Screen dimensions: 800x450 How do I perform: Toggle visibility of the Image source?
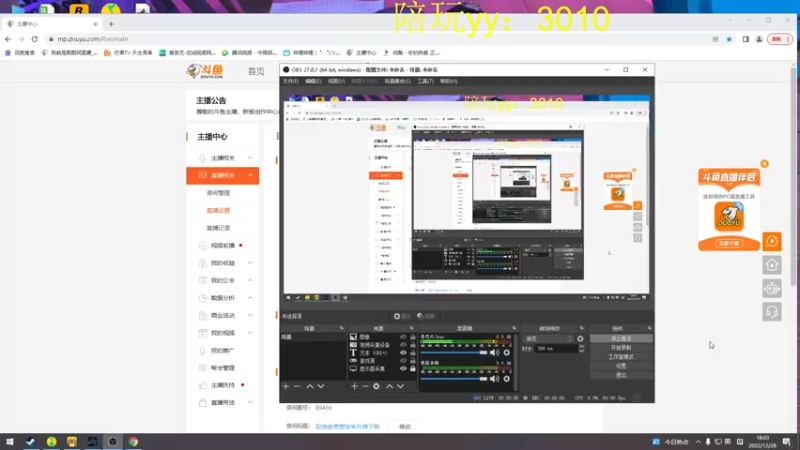(x=403, y=337)
